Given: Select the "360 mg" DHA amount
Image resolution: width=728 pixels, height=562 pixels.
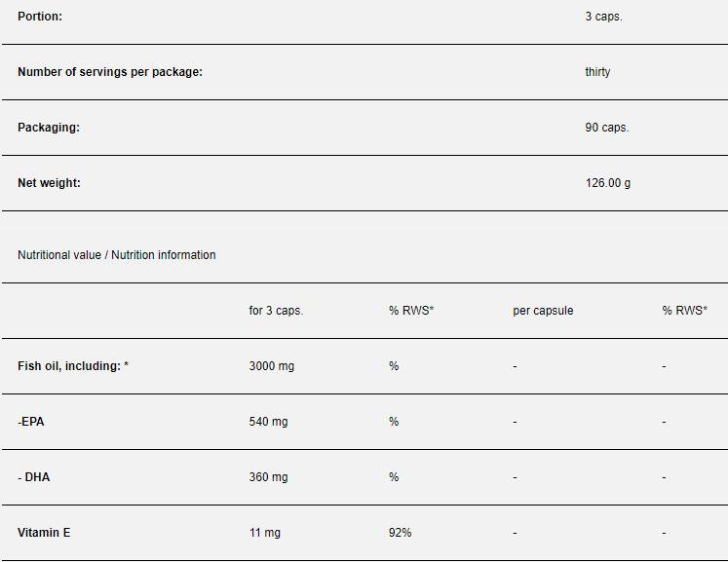Looking at the screenshot, I should (269, 477).
